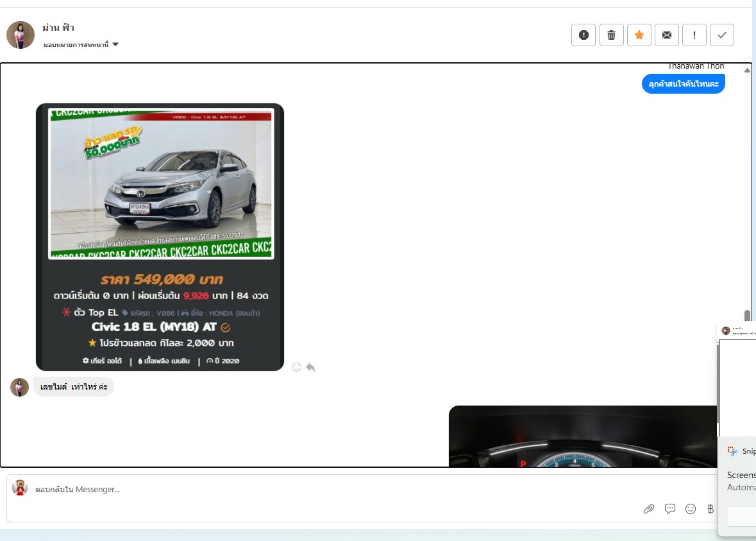
Task: Click scroll up arrow of chat
Action: 747,71
